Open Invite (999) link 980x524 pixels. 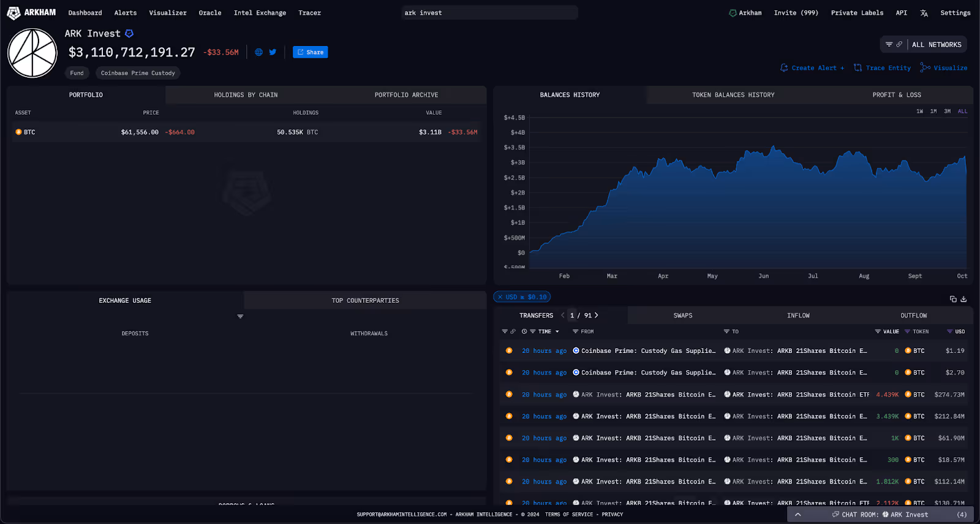796,13
